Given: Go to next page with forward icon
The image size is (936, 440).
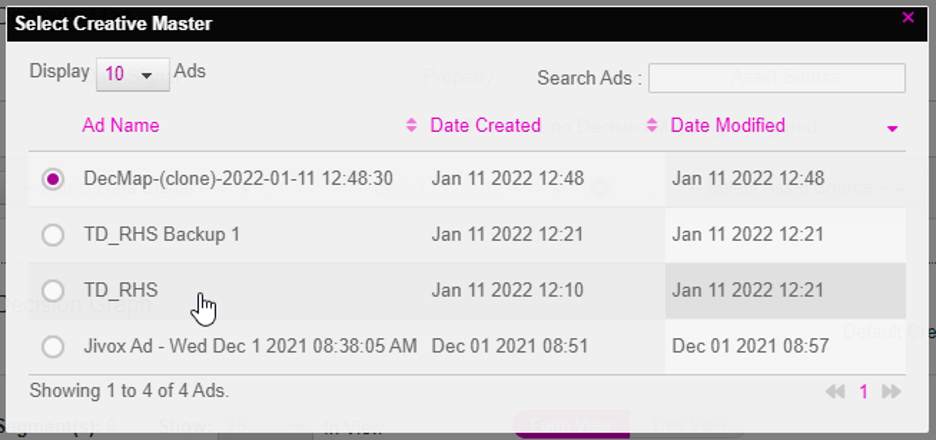Looking at the screenshot, I should (x=891, y=392).
